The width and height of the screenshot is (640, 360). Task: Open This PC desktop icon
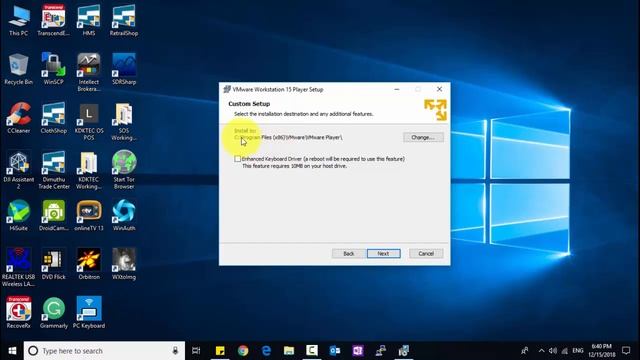tap(18, 20)
